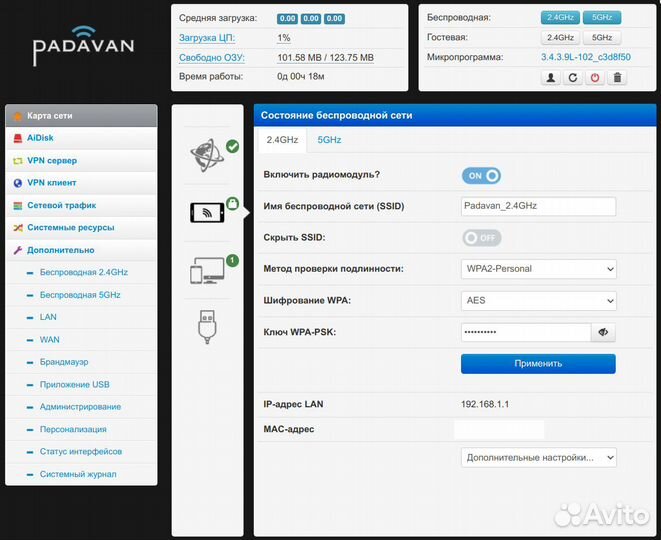
Task: Click the Применить button
Action: (538, 364)
